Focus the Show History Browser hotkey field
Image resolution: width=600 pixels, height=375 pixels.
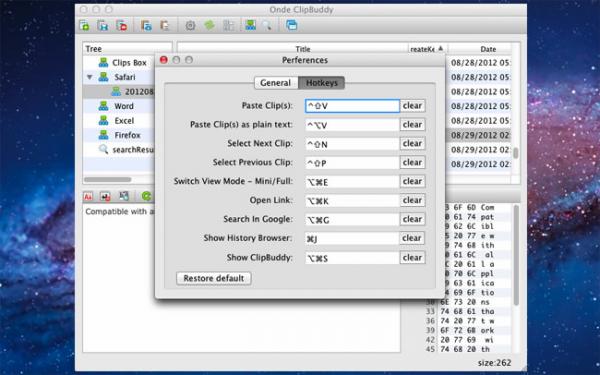(x=352, y=238)
